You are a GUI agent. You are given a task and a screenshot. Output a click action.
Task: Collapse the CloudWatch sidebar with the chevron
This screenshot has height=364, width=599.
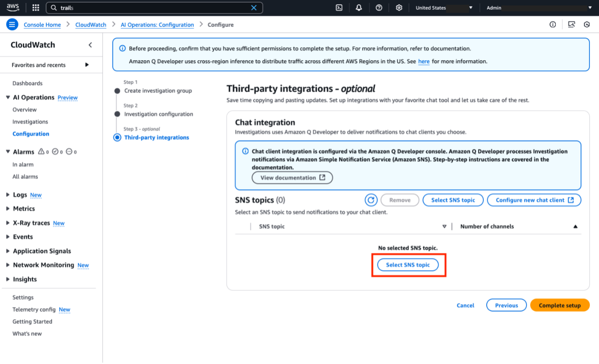[90, 45]
